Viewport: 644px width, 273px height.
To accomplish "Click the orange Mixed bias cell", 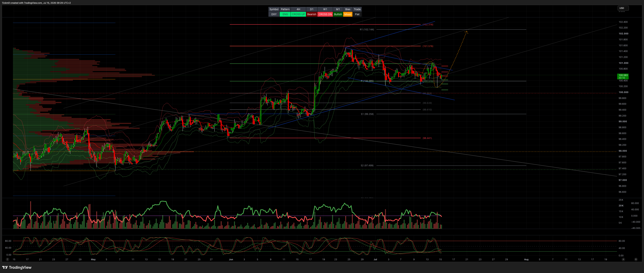I will click(348, 14).
